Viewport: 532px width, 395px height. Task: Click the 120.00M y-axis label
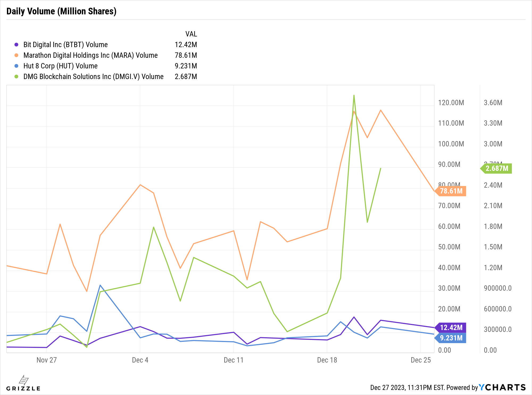point(451,103)
